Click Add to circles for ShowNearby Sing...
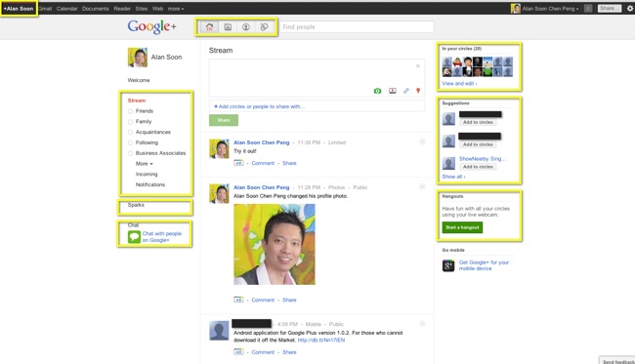The height and width of the screenshot is (364, 635). 478,167
